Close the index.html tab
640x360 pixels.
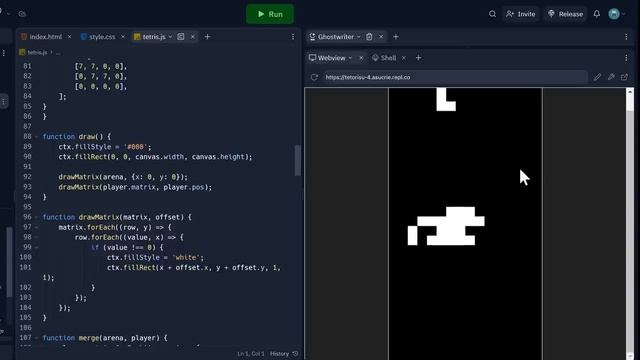pos(69,37)
